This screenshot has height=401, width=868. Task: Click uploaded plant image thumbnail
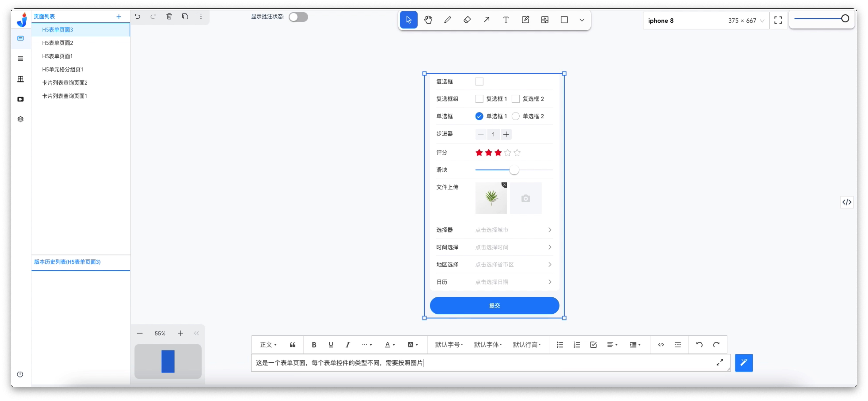(x=491, y=198)
